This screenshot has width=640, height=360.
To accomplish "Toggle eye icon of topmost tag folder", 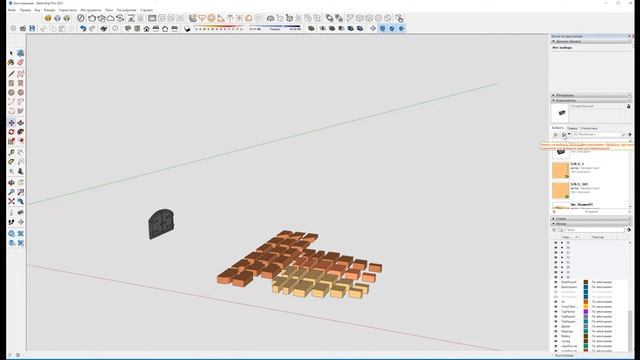I will pos(556,242).
